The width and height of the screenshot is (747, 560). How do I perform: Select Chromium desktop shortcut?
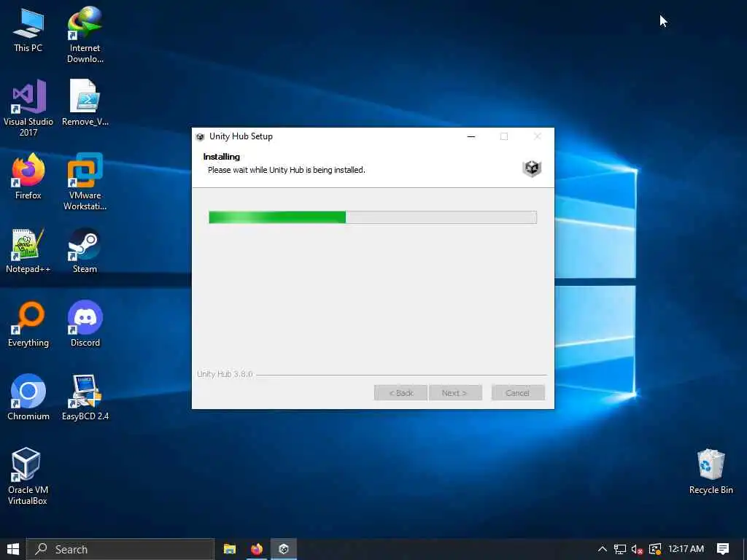click(x=28, y=397)
